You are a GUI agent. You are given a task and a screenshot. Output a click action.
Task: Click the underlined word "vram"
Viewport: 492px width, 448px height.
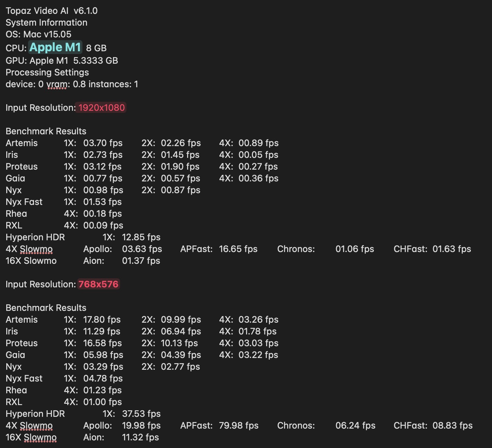click(57, 84)
